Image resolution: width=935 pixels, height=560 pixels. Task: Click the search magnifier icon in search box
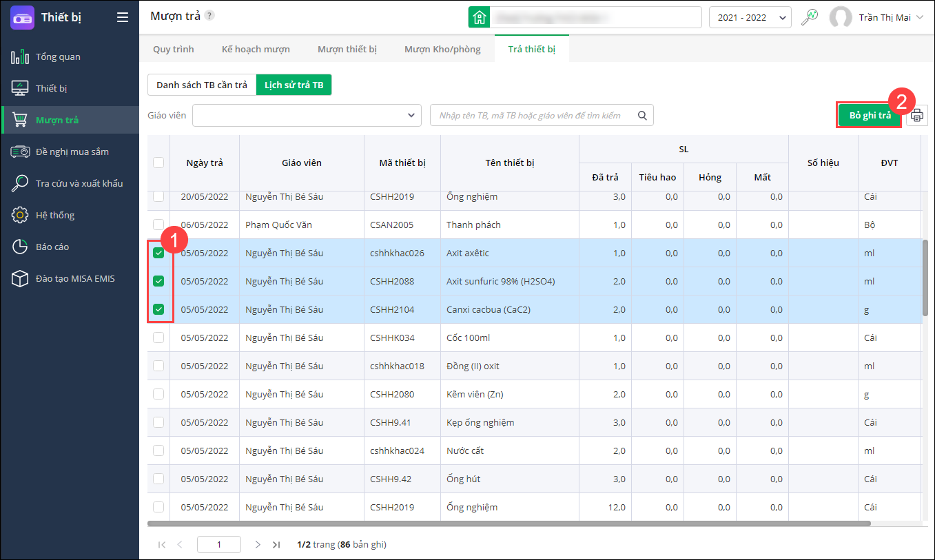pos(642,116)
